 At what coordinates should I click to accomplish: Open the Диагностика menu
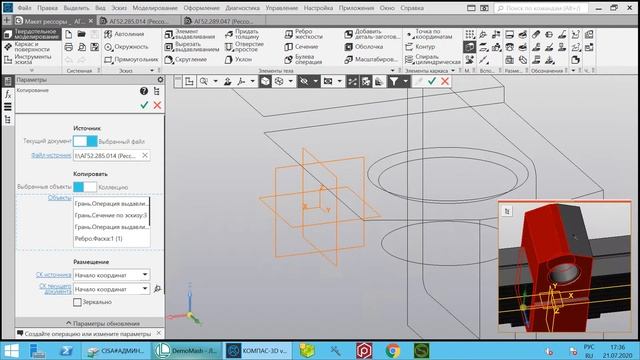click(x=242, y=8)
